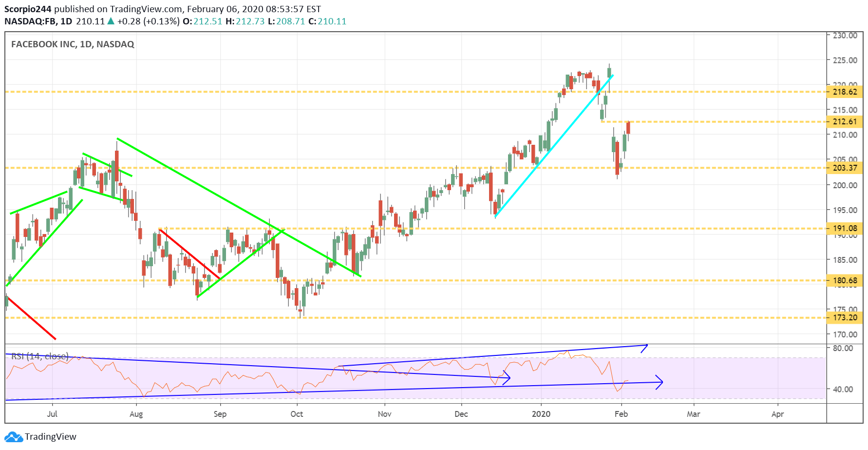Click the 212.61 price level label

point(845,122)
